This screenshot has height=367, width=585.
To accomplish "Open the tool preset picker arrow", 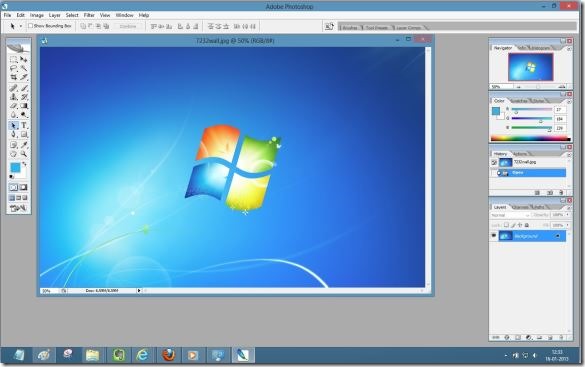I will pyautogui.click(x=21, y=26).
